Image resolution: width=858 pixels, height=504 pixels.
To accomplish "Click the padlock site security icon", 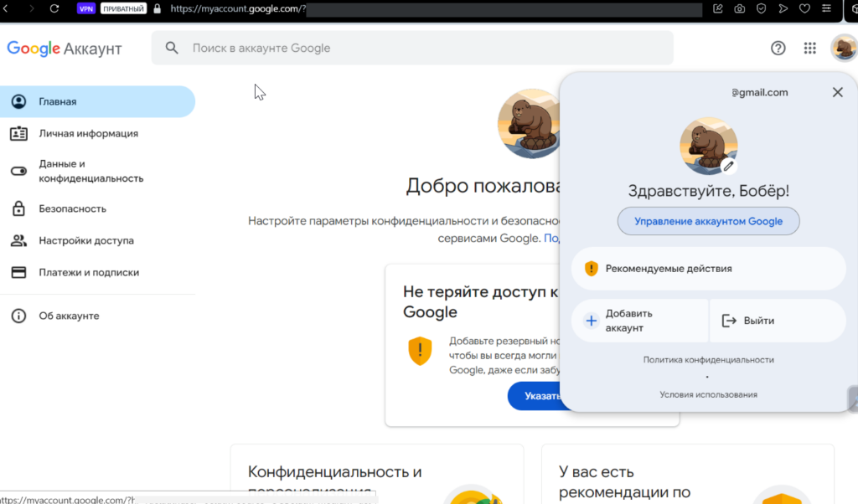I will pos(158,8).
